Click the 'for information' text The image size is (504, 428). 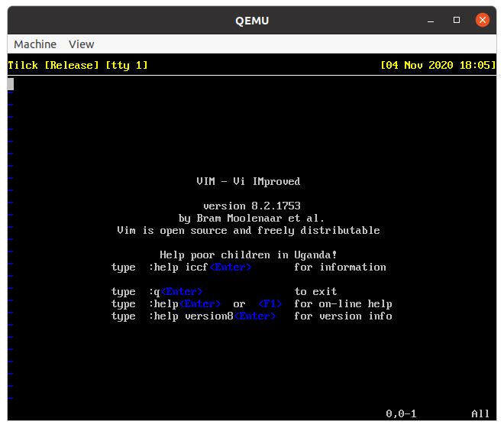pos(340,267)
